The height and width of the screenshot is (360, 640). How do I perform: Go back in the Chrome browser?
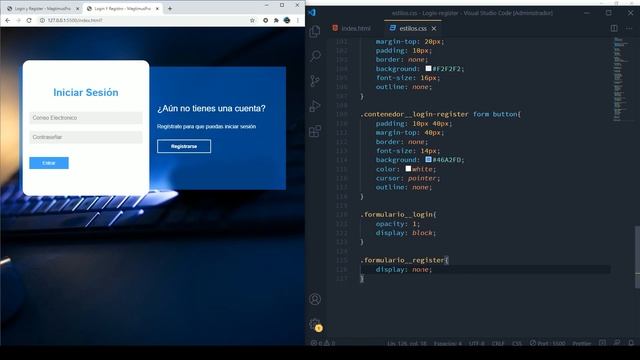(8, 20)
